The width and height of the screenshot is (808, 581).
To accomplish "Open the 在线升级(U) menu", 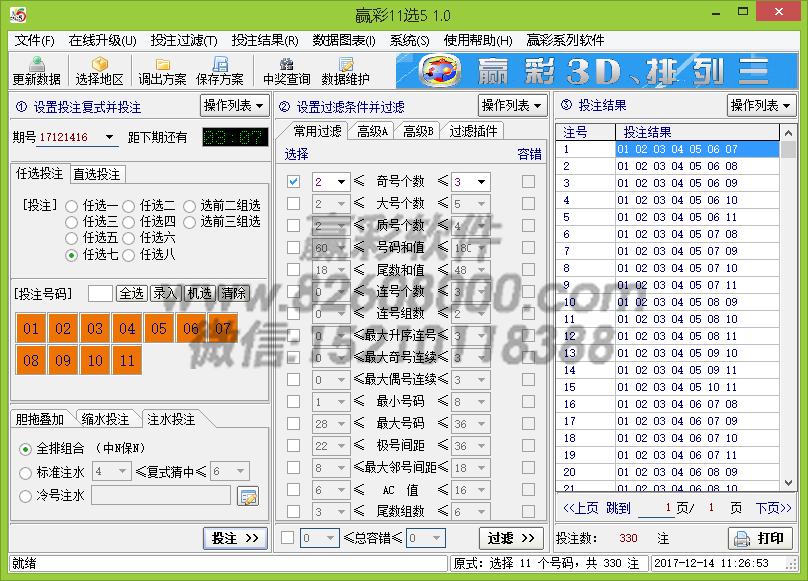I will click(x=102, y=40).
